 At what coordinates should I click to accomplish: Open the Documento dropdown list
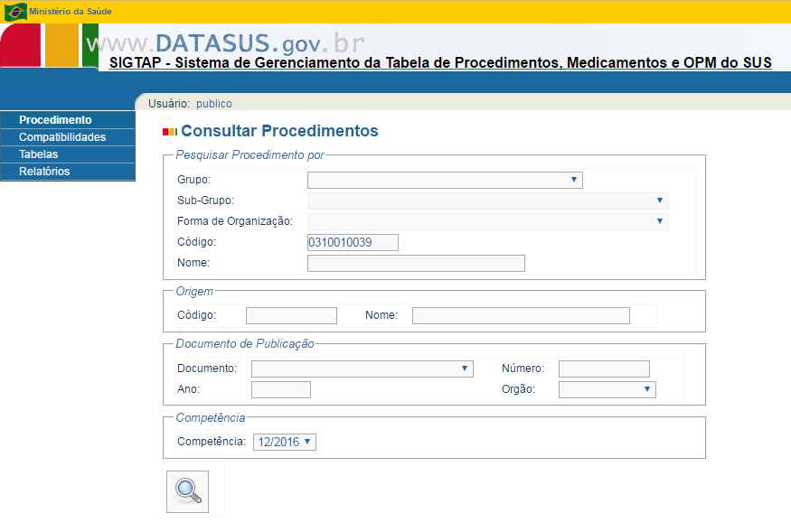[362, 369]
